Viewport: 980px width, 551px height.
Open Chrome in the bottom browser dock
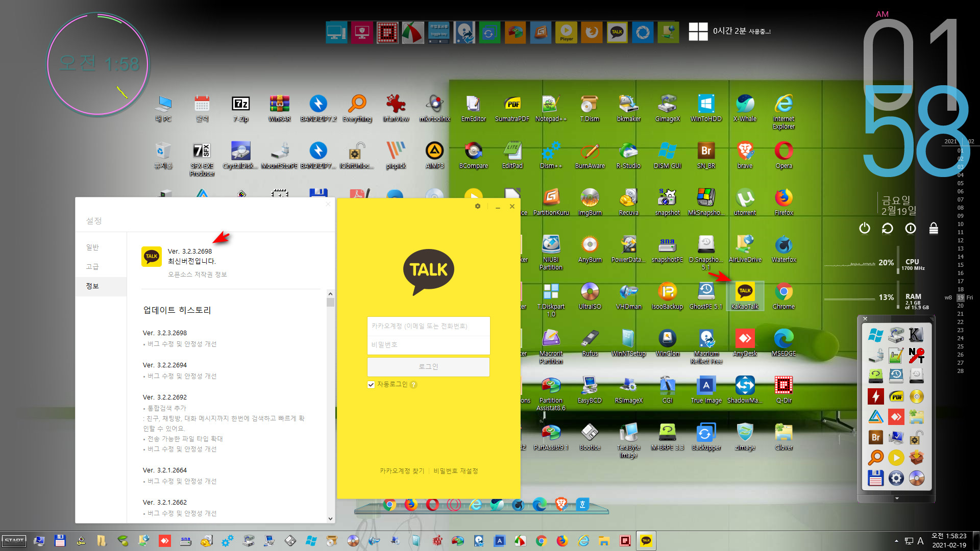pyautogui.click(x=389, y=505)
